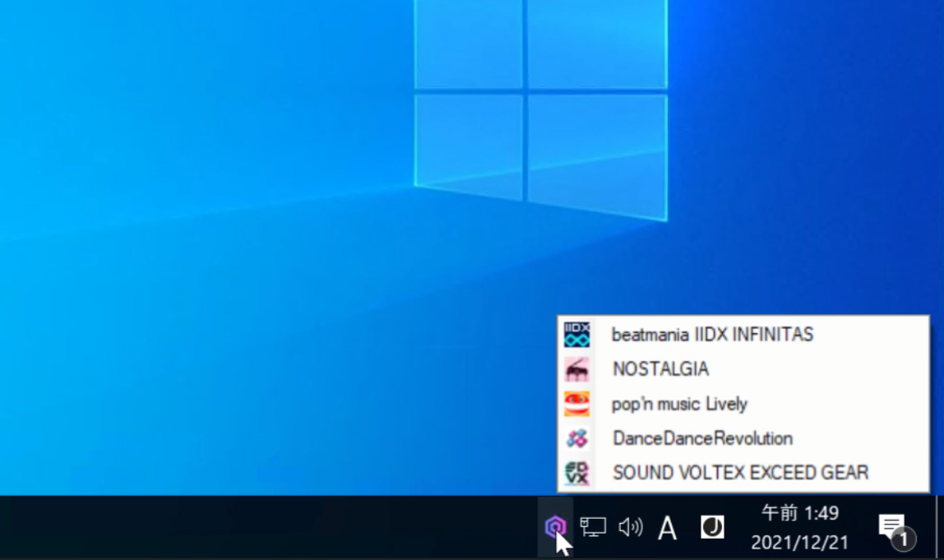The image size is (944, 560).
Task: Launch beatmania IIDX INFINITAS from menu
Action: pyautogui.click(x=743, y=334)
